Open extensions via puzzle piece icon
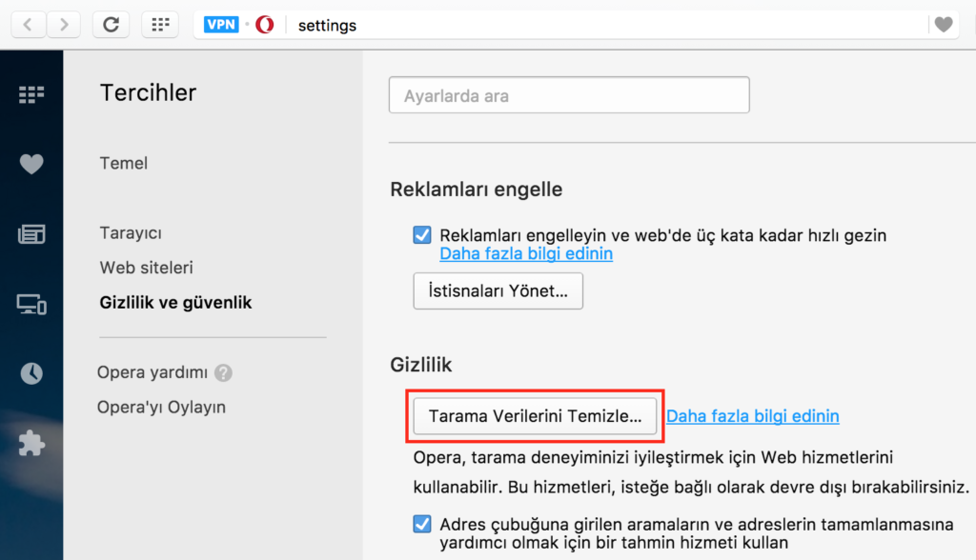Viewport: 976px width, 560px height. [x=31, y=444]
